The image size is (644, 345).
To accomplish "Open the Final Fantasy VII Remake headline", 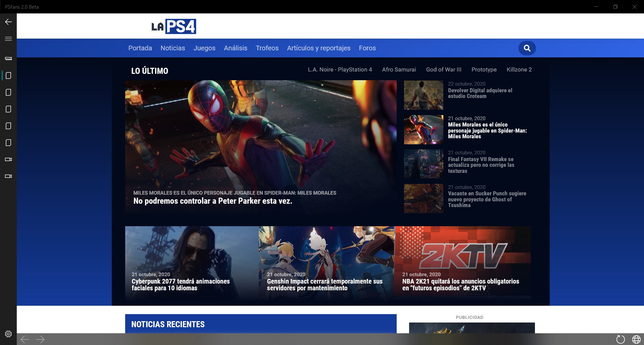I will 481,165.
